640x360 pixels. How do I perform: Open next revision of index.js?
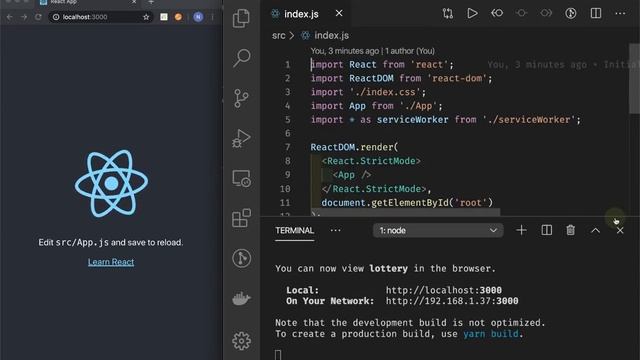coord(546,13)
